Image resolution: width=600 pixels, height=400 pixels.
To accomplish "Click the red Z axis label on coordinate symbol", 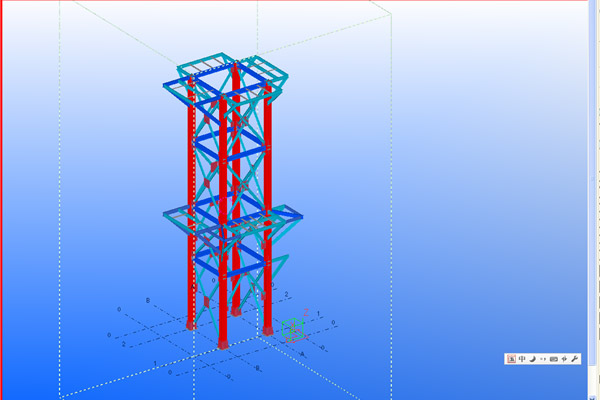I will 307,311.
